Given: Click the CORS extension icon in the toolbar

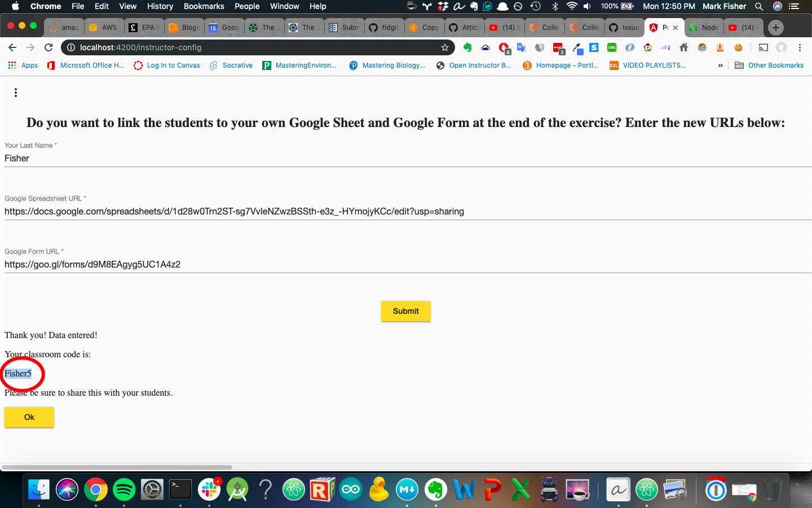Looking at the screenshot, I should (x=612, y=48).
